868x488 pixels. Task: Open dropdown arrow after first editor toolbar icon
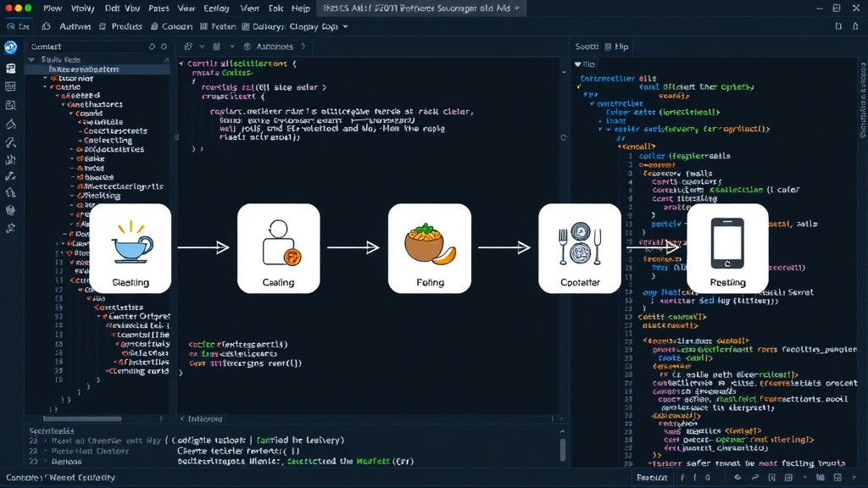pyautogui.click(x=202, y=47)
